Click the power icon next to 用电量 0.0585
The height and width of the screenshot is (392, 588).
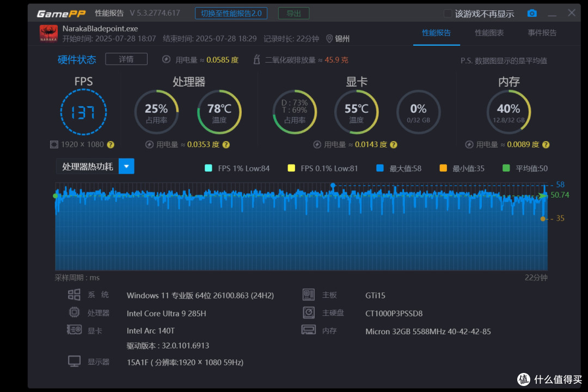(167, 60)
